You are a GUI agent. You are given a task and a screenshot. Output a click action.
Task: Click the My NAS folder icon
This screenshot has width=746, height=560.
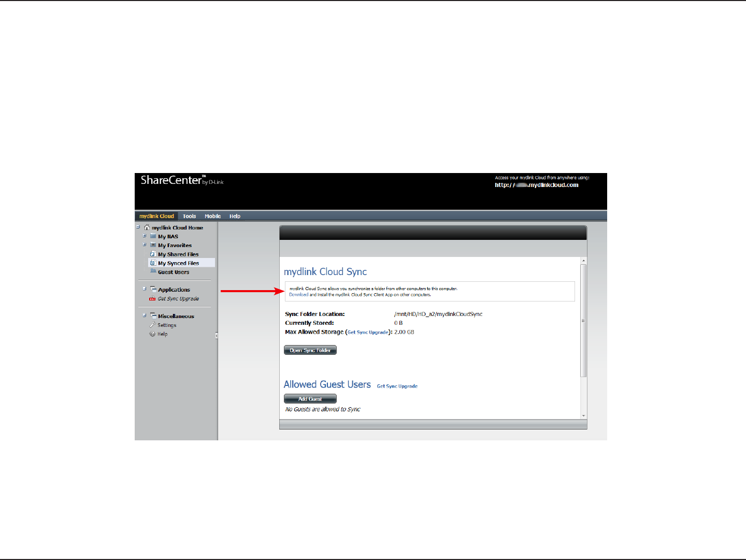(153, 236)
